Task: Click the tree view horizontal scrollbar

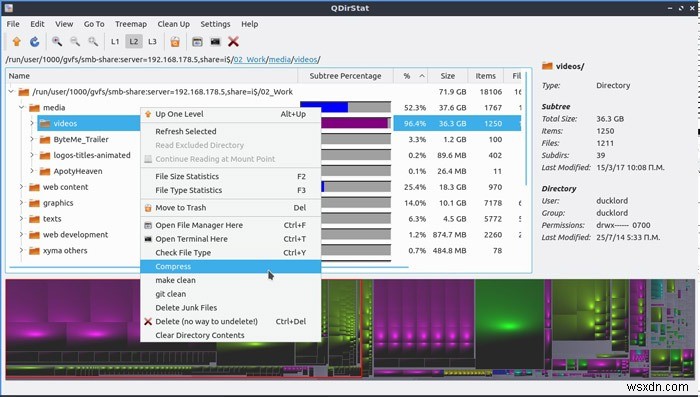Action: tap(208, 267)
